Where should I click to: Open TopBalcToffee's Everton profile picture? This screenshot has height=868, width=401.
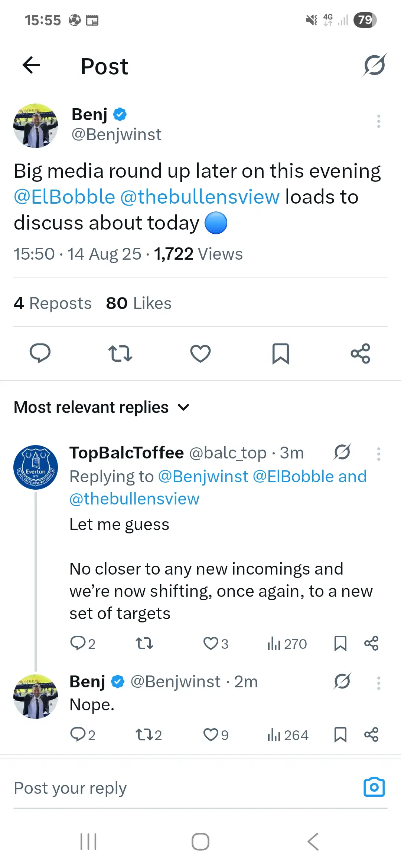coord(36,467)
